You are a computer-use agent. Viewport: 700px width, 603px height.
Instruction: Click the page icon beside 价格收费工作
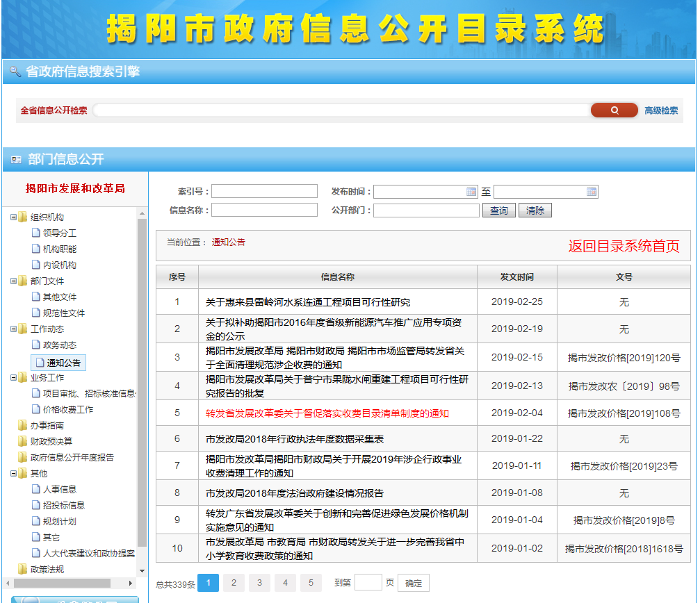pyautogui.click(x=36, y=409)
